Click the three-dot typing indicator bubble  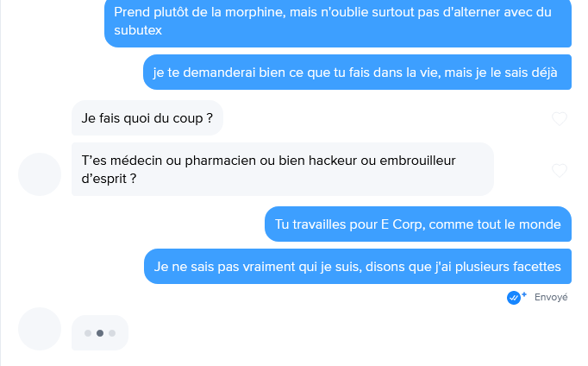pyautogui.click(x=100, y=332)
